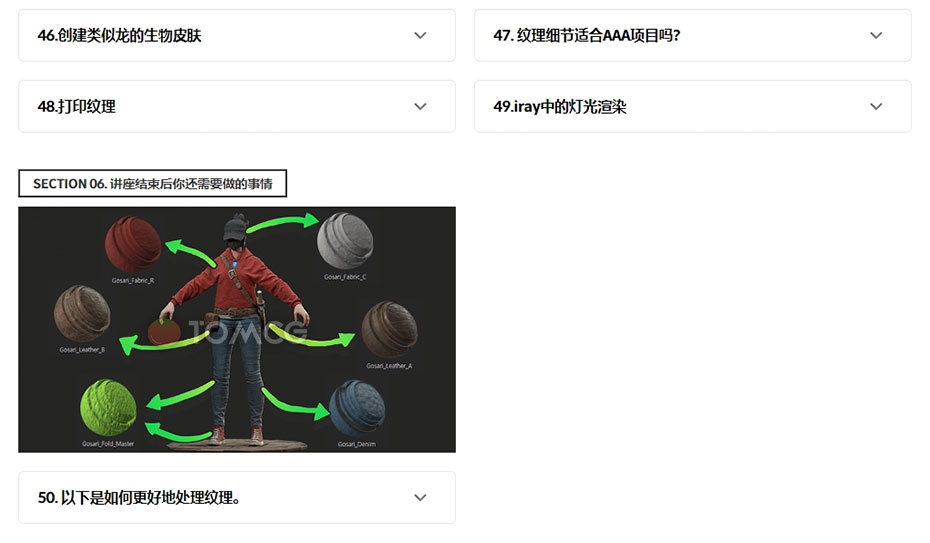Click the gray Gosari_Fabric_C material sphere
This screenshot has width=930, height=543.
tap(345, 241)
